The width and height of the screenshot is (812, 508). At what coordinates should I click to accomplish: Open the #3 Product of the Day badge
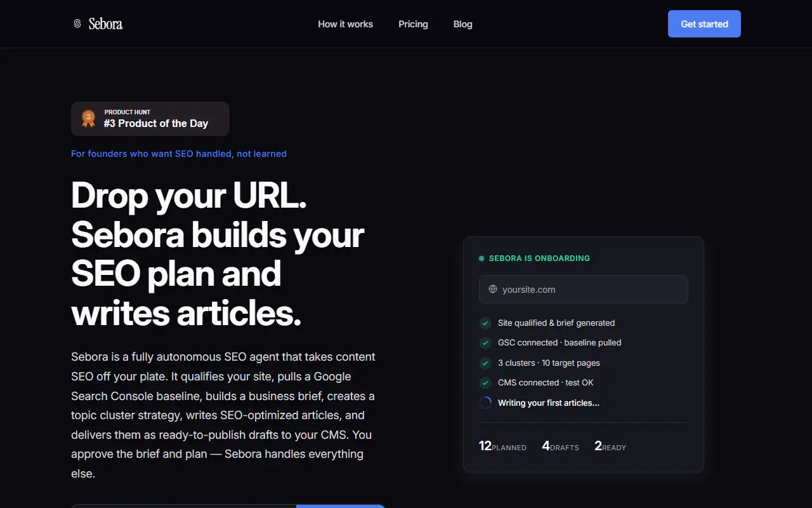[150, 119]
